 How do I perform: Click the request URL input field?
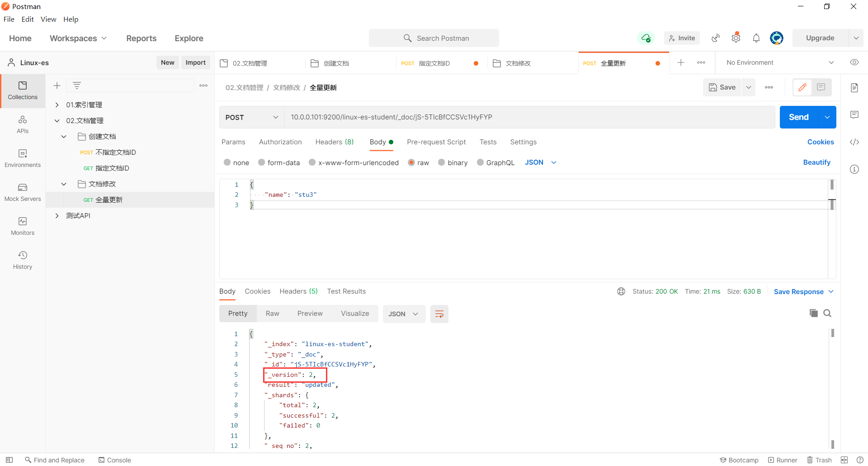(x=530, y=117)
